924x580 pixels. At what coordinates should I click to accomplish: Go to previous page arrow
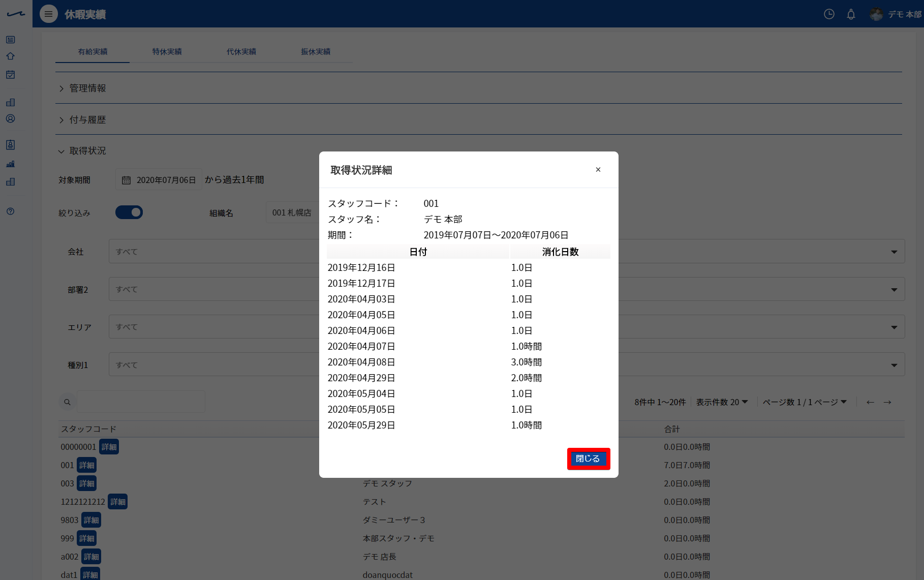pos(870,402)
